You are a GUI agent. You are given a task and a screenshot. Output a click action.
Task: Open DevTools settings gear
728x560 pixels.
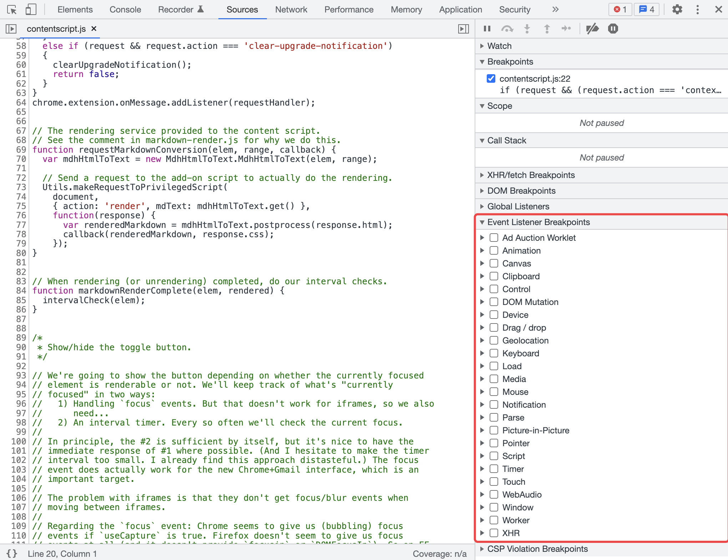click(677, 9)
